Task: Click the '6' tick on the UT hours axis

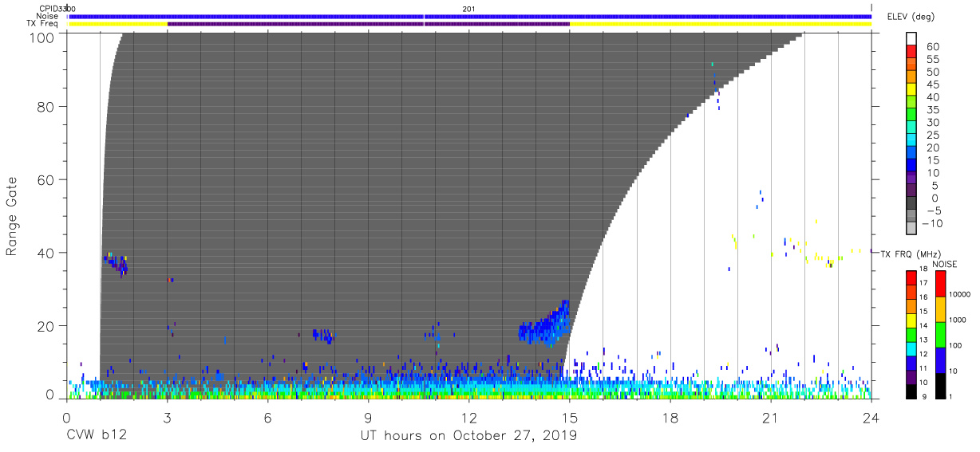Action: pos(267,419)
